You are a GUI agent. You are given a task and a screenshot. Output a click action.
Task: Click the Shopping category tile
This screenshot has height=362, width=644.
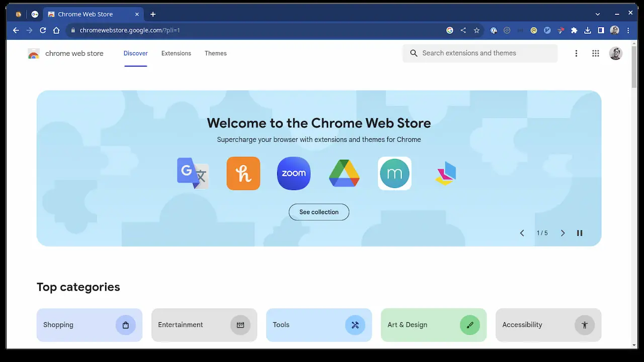[x=89, y=325]
